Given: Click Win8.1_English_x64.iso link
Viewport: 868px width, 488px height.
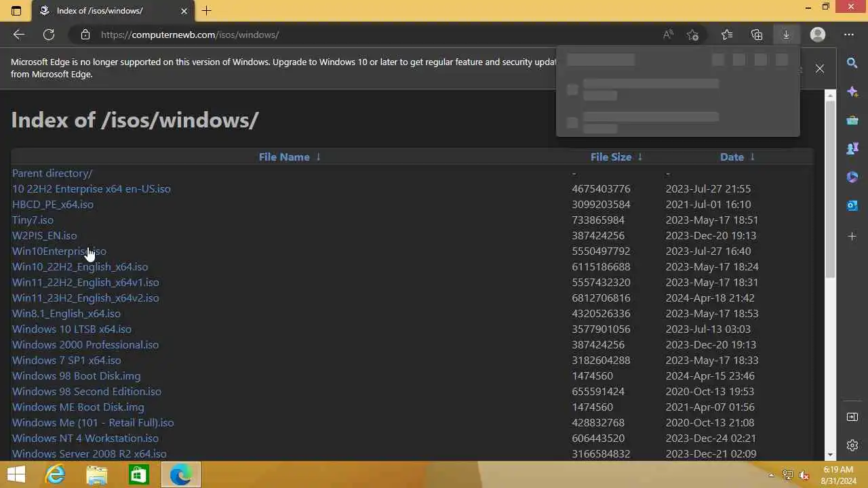Looking at the screenshot, I should click(x=66, y=313).
